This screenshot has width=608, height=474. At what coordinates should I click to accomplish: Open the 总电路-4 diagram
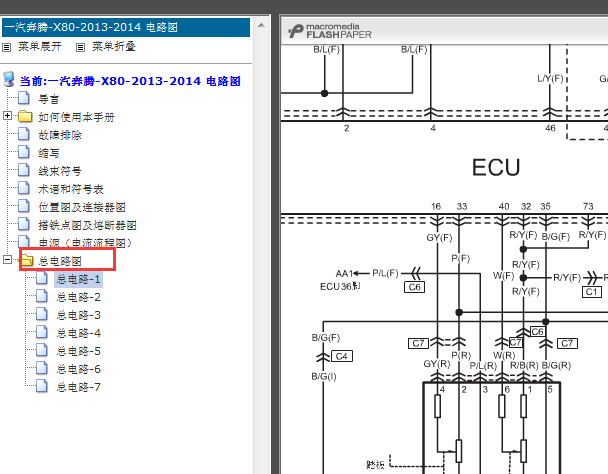(78, 333)
